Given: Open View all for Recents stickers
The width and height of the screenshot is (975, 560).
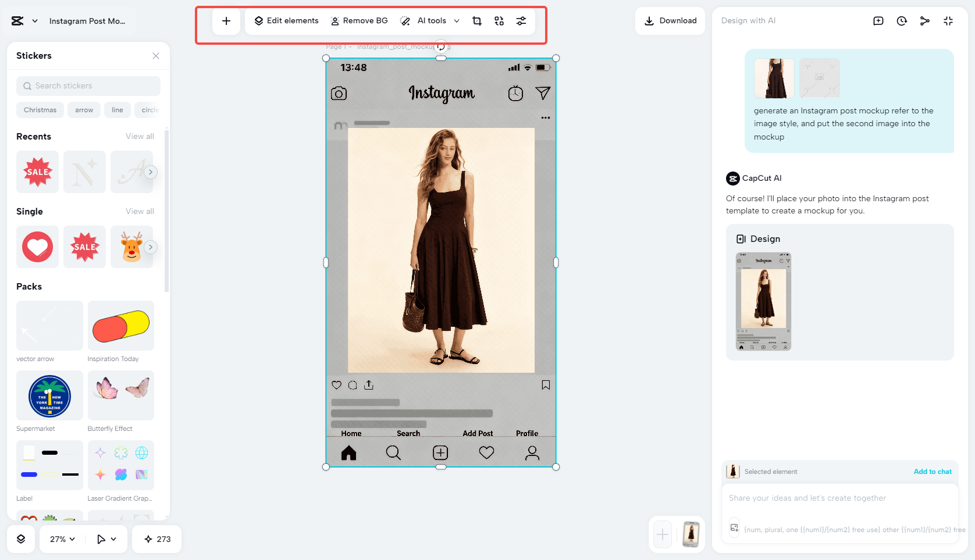Looking at the screenshot, I should coord(140,136).
